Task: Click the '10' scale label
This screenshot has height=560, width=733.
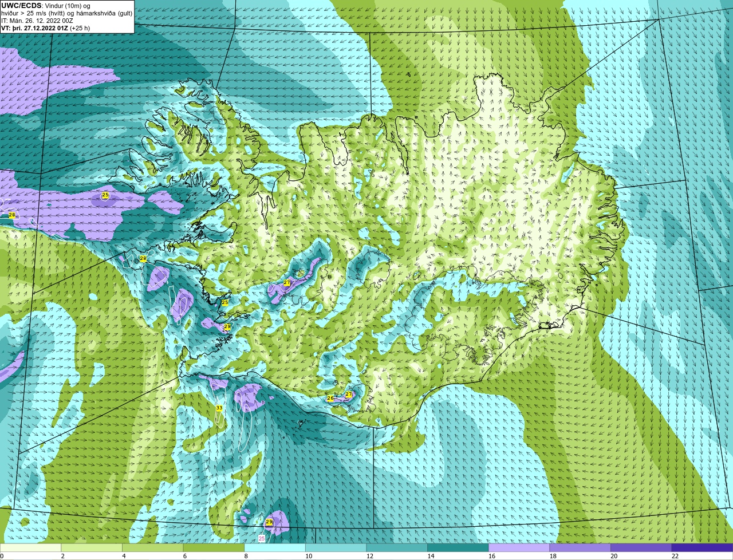Action: tap(309, 556)
